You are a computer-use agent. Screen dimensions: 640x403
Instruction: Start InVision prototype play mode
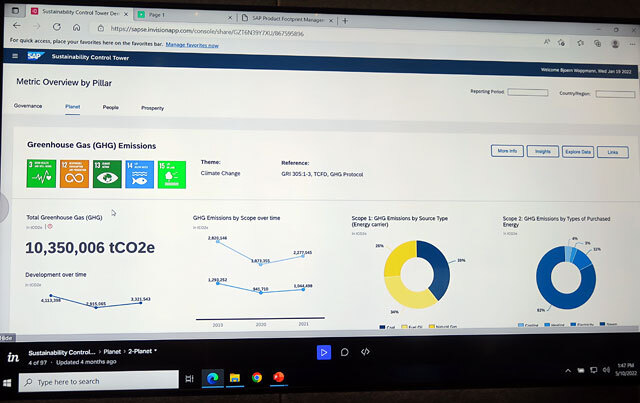pyautogui.click(x=324, y=352)
